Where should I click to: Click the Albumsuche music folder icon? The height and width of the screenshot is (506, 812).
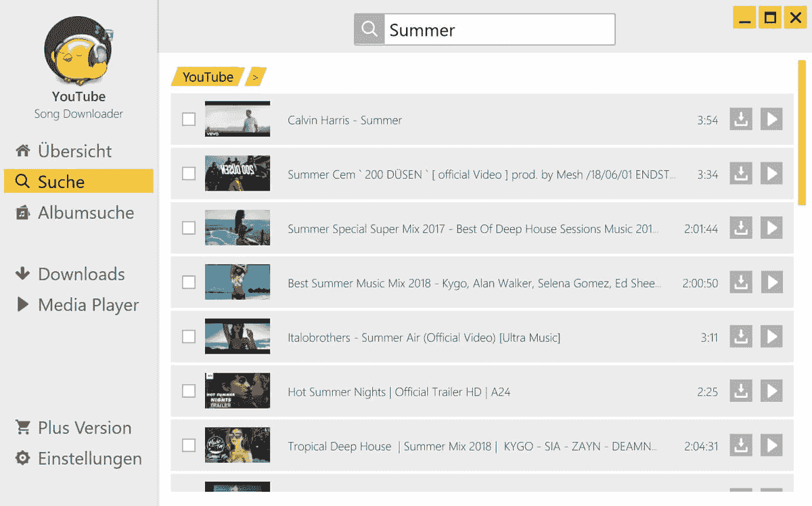tap(23, 212)
